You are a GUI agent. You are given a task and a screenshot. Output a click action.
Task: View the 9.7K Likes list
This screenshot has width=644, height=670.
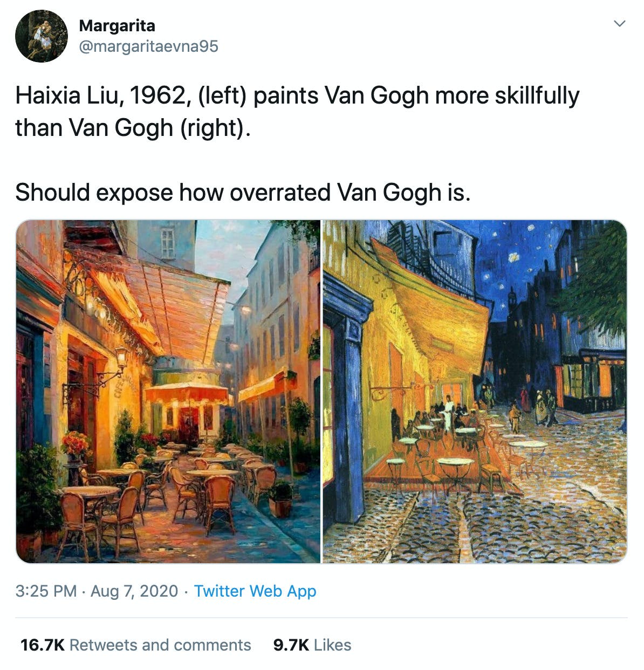click(x=312, y=645)
